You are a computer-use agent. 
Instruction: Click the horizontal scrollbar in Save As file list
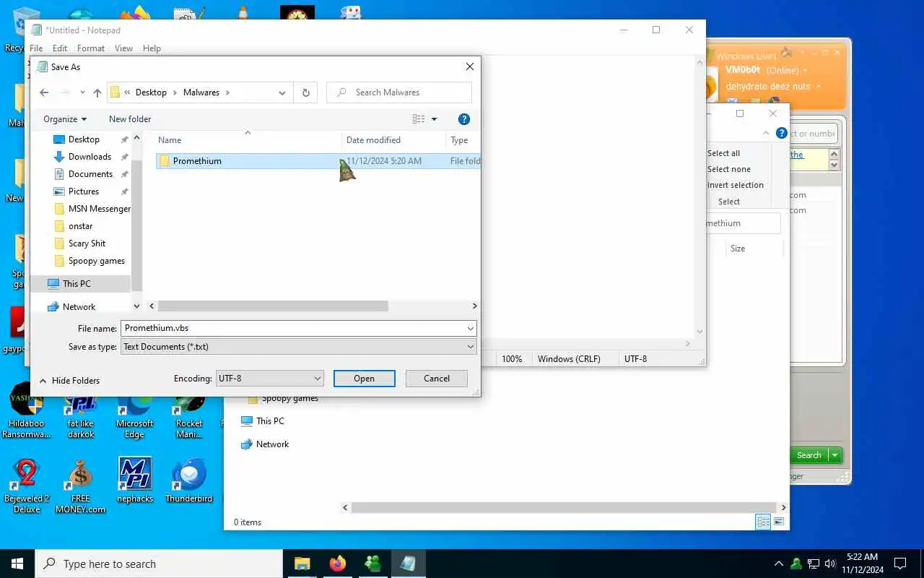[x=273, y=306]
